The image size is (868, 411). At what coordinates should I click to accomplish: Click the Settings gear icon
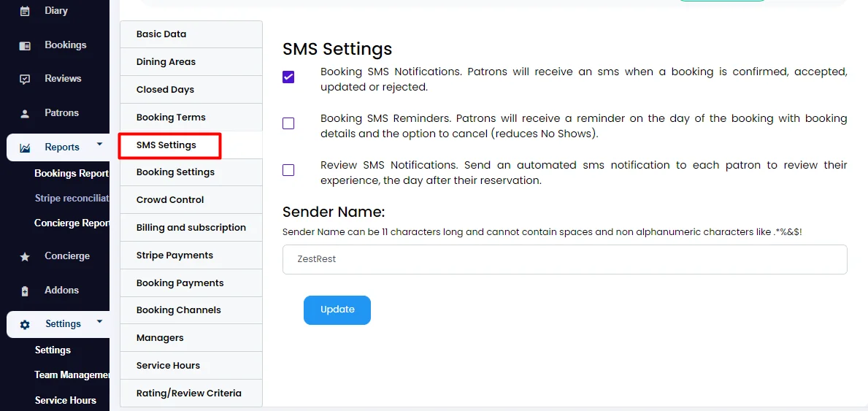point(25,325)
